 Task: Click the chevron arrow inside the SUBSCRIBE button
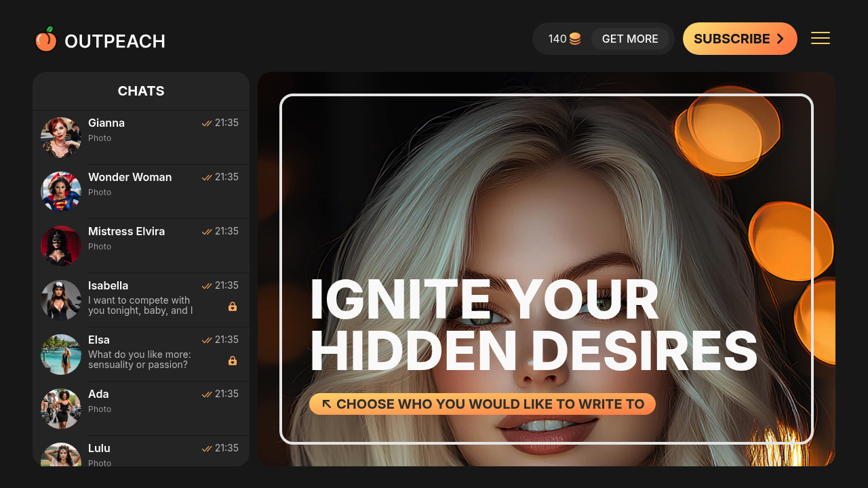(778, 39)
